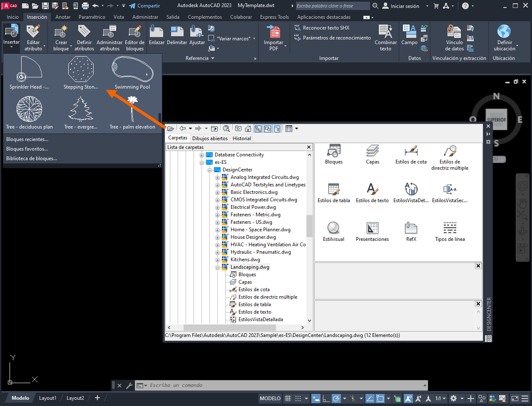Click the Editar atributo tool
The height and width of the screenshot is (406, 532).
[x=33, y=37]
